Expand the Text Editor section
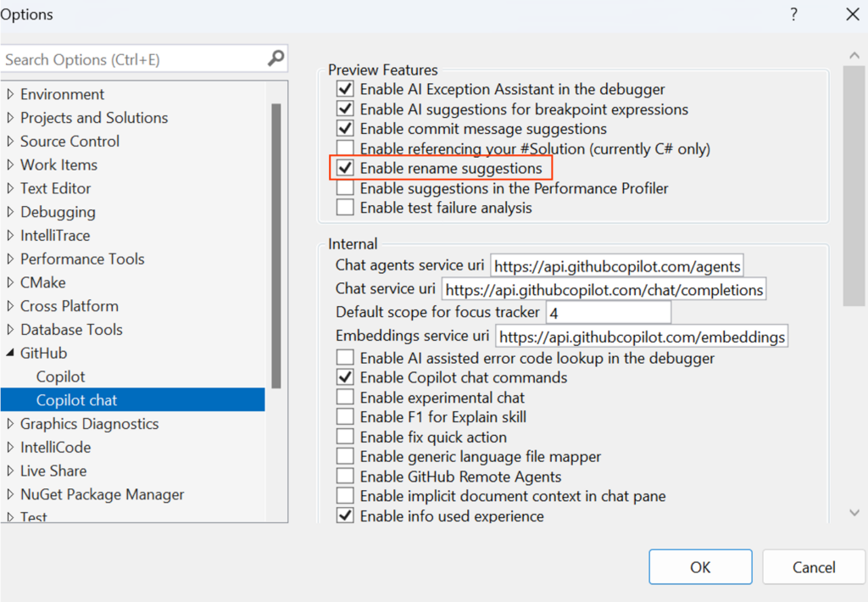 pyautogui.click(x=9, y=188)
